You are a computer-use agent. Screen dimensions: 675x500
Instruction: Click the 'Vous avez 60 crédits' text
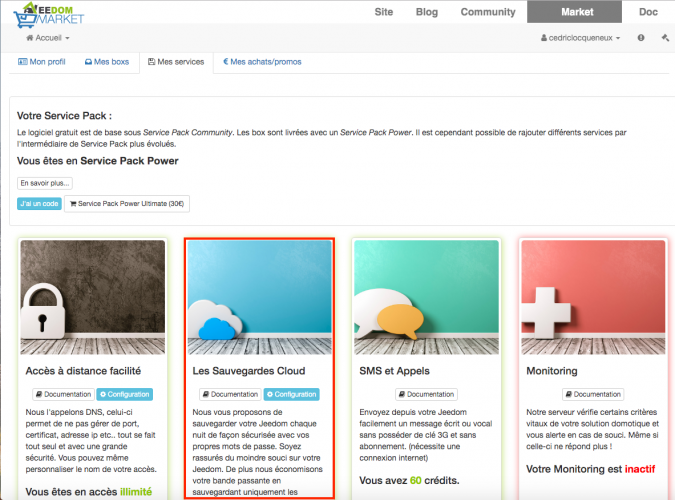(409, 480)
